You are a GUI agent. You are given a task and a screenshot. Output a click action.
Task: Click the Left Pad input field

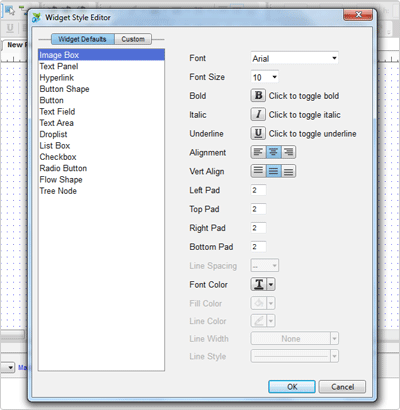258,190
